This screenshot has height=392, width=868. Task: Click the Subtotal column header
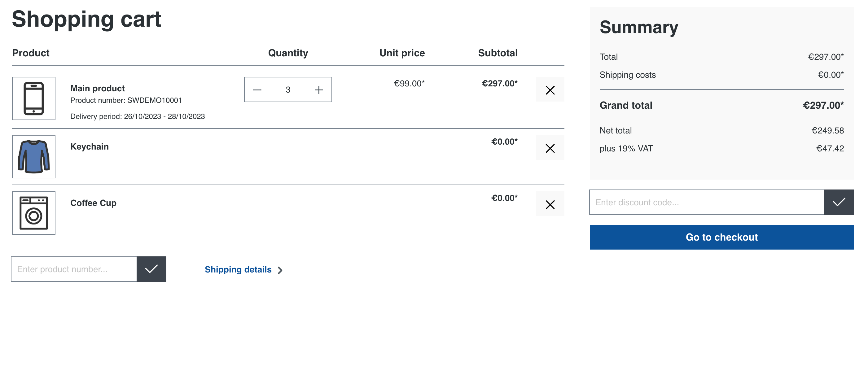click(498, 53)
